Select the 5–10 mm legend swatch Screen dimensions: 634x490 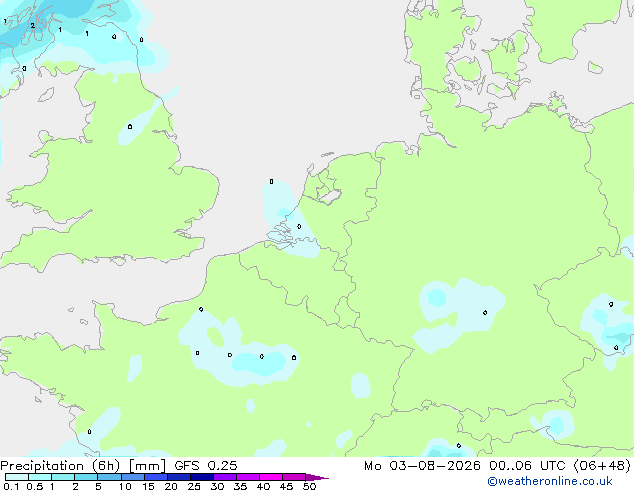point(109,477)
